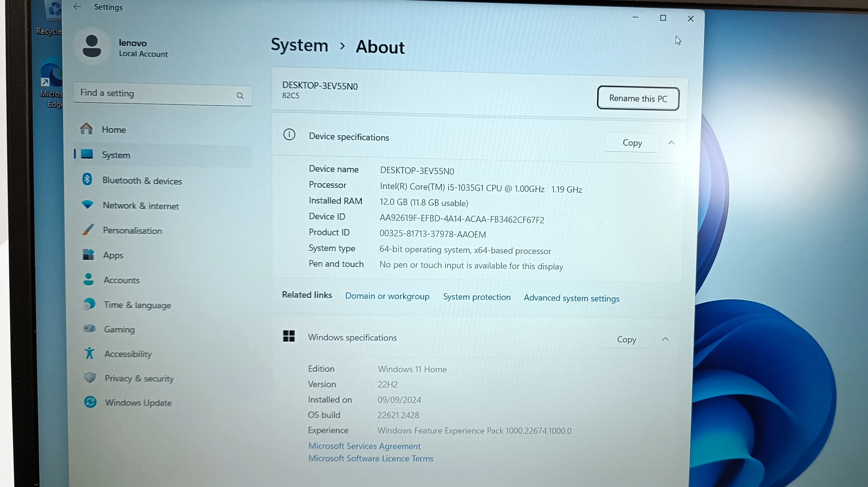868x487 pixels.
Task: Collapse the Windows specifications section chevron
Action: (665, 339)
